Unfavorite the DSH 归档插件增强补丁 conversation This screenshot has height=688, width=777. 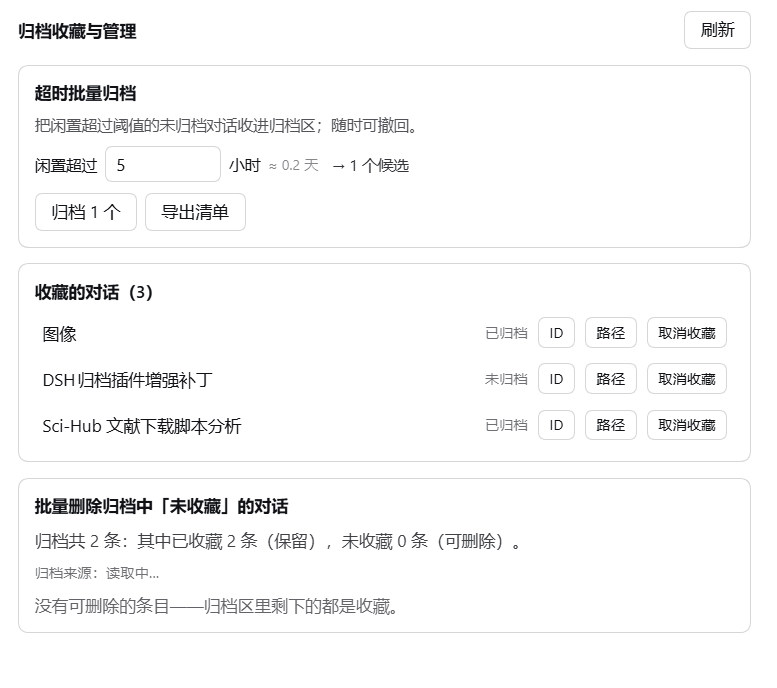coord(687,379)
